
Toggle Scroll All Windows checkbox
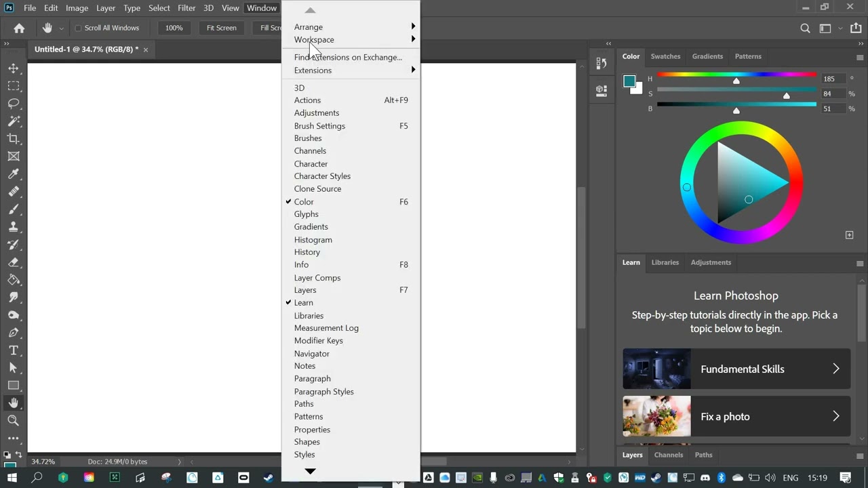78,28
